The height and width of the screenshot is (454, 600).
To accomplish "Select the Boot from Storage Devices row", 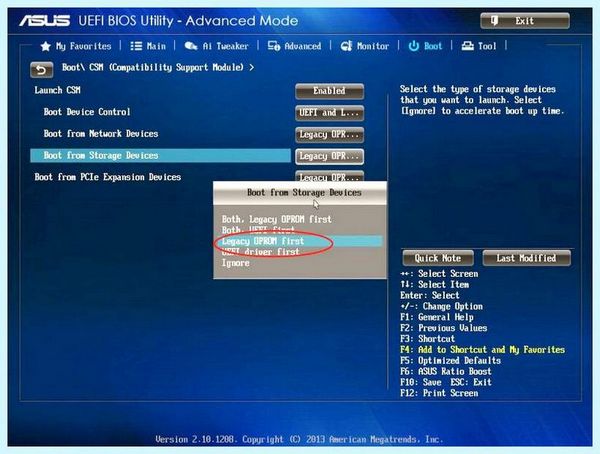I will click(x=160, y=155).
